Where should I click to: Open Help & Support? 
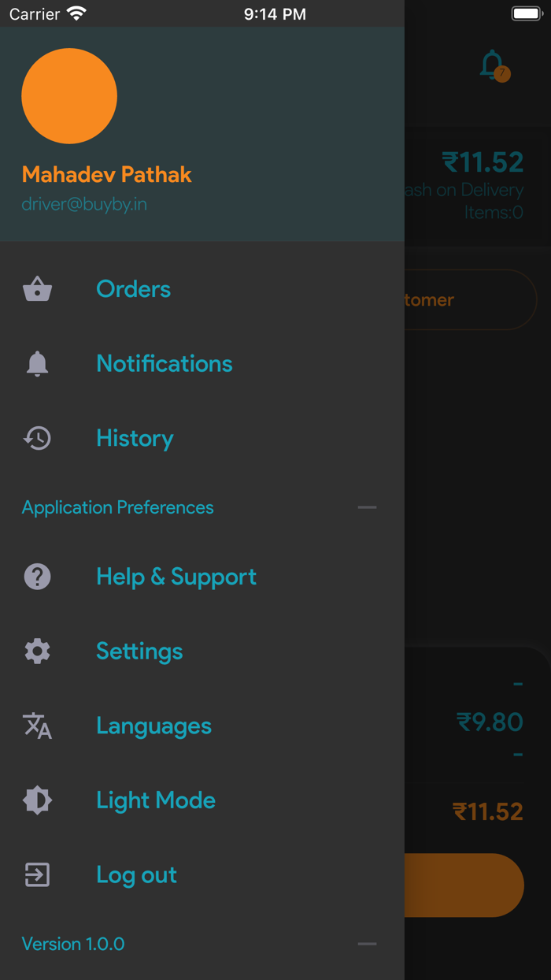tap(176, 577)
